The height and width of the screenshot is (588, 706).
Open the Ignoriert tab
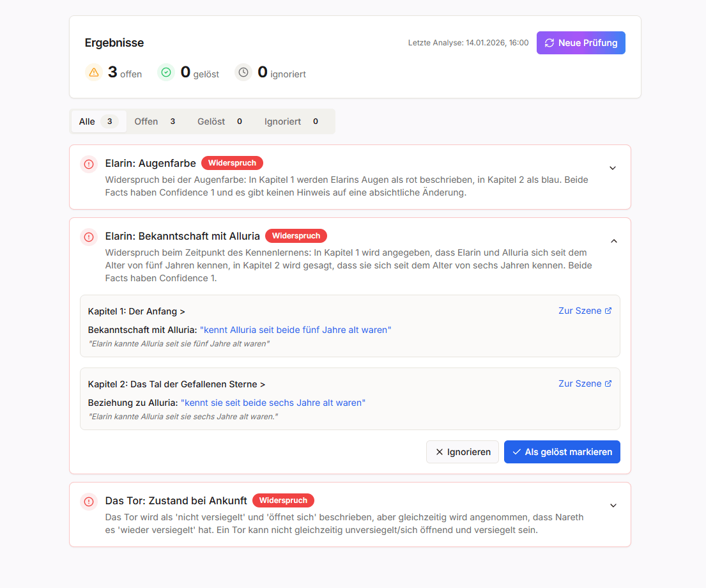point(292,121)
